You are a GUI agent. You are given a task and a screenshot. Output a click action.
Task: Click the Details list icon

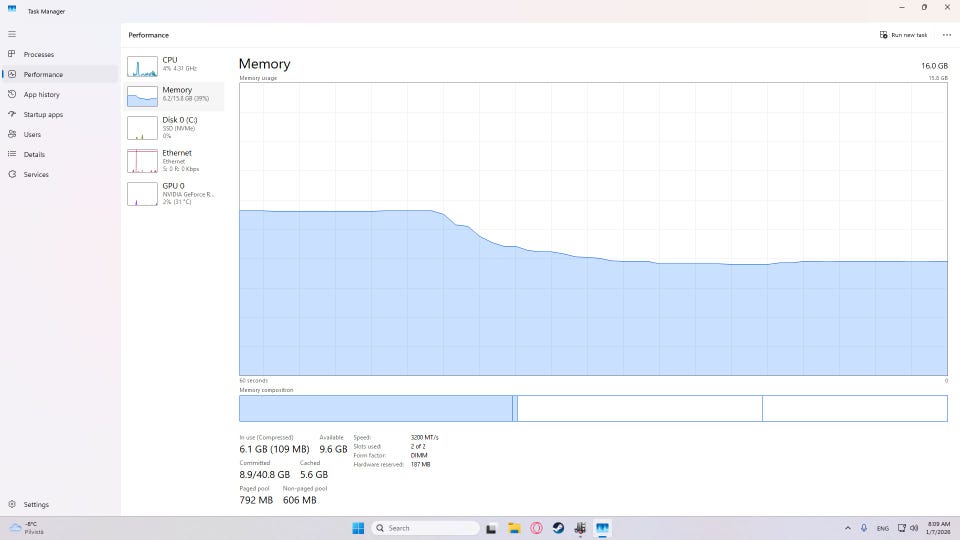pos(12,154)
